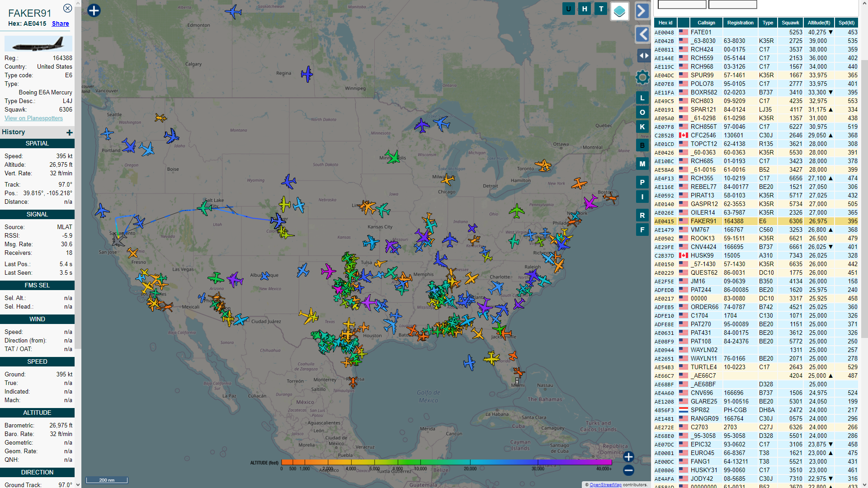Expand the History section plus icon
This screenshot has width=868, height=488.
[x=69, y=132]
